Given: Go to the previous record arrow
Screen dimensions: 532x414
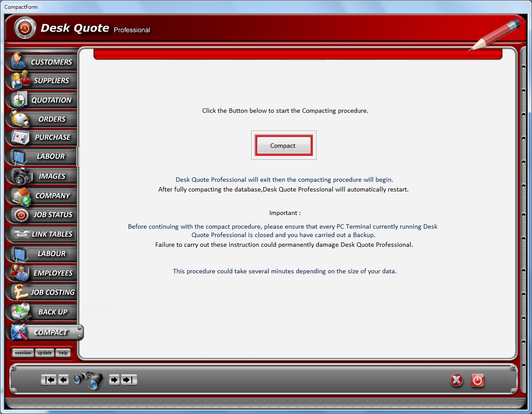Looking at the screenshot, I should tap(63, 380).
